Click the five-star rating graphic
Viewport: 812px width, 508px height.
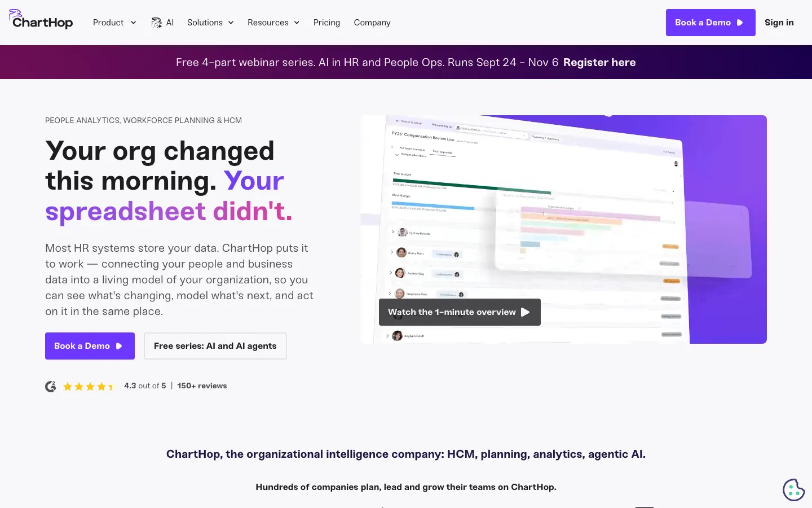click(88, 387)
